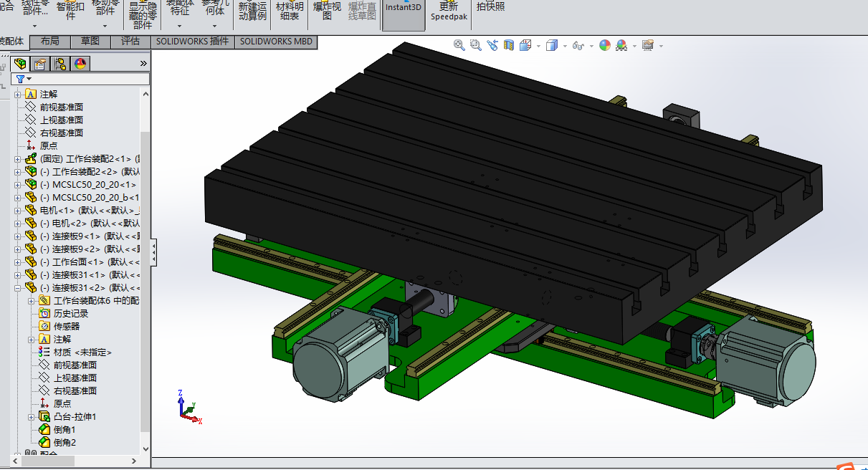Click 材料明细表 button

[x=290, y=11]
